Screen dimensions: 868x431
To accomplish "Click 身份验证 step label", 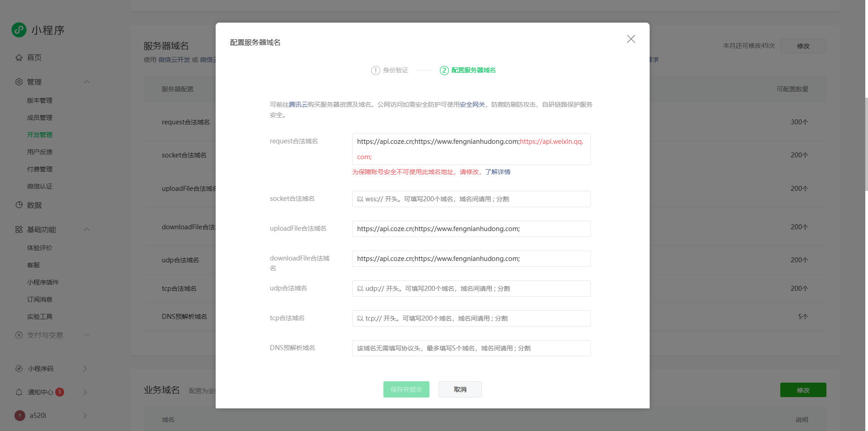I will click(396, 71).
